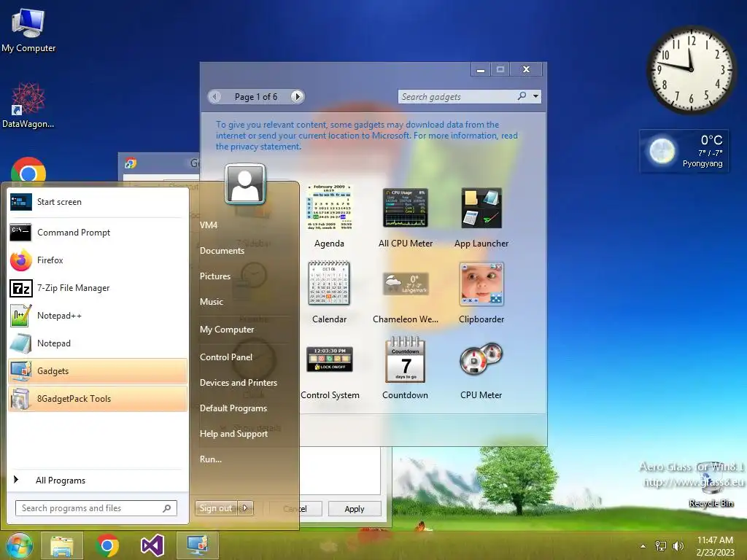Open the Recycle Bin desktop icon
This screenshot has height=560, width=747.
pyautogui.click(x=711, y=485)
